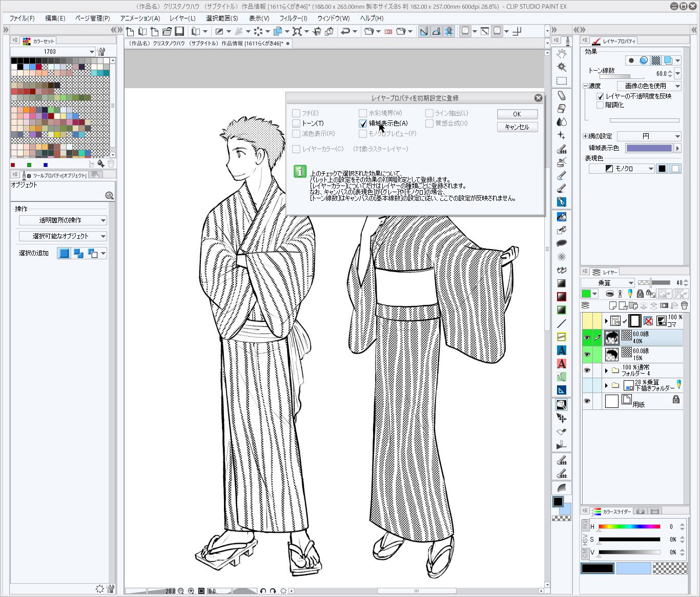Collapse the 濃度 section
This screenshot has width=700, height=597.
click(585, 86)
